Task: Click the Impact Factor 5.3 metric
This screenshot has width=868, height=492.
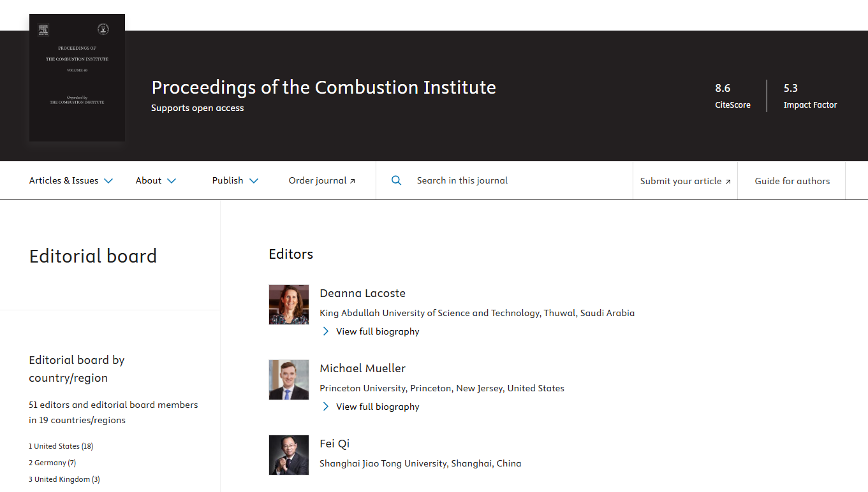Action: 810,96
